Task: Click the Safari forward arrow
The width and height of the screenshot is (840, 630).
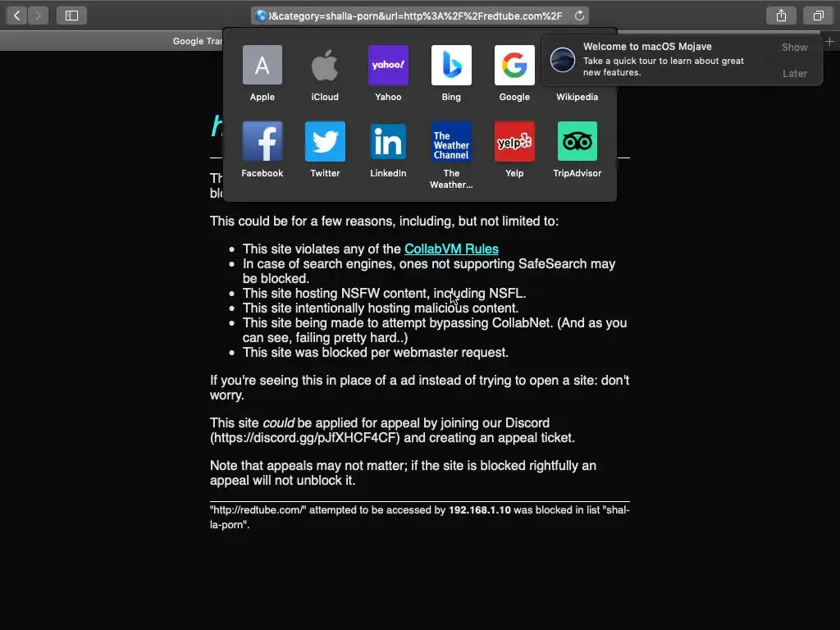Action: (38, 16)
